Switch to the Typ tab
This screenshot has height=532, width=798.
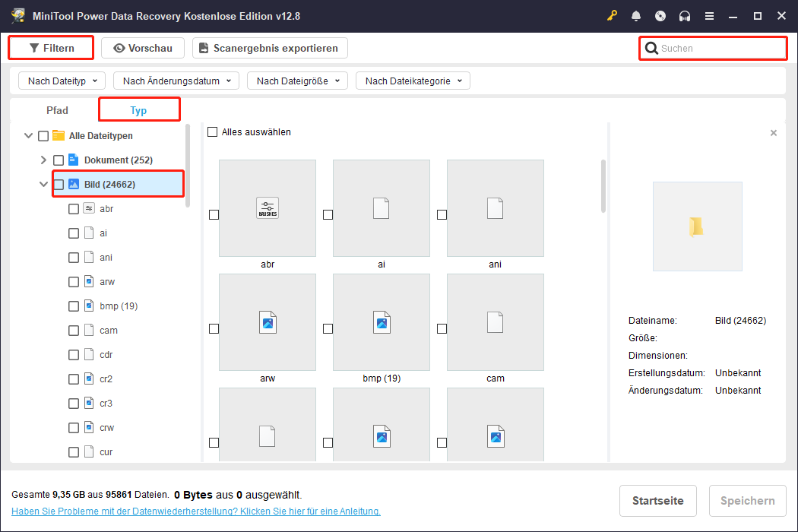[138, 110]
